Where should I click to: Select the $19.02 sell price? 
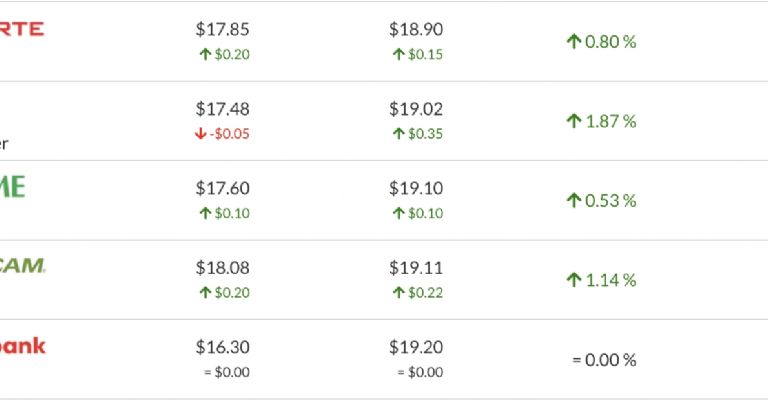pos(416,109)
